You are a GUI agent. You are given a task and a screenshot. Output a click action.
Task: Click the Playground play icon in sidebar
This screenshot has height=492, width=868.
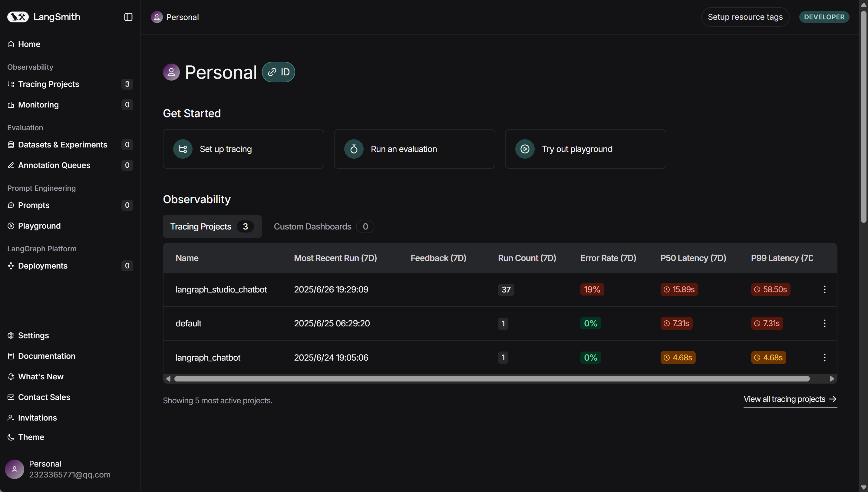coord(11,226)
